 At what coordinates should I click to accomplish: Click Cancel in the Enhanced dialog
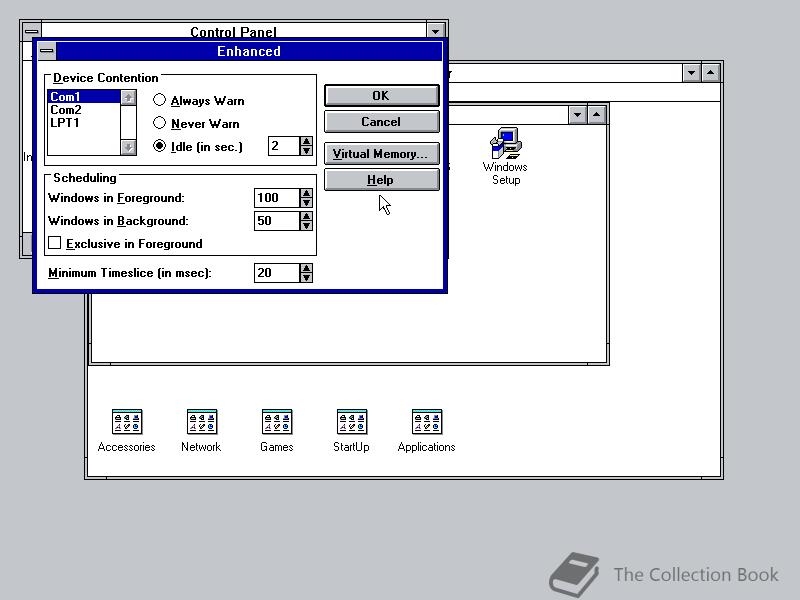click(x=381, y=122)
